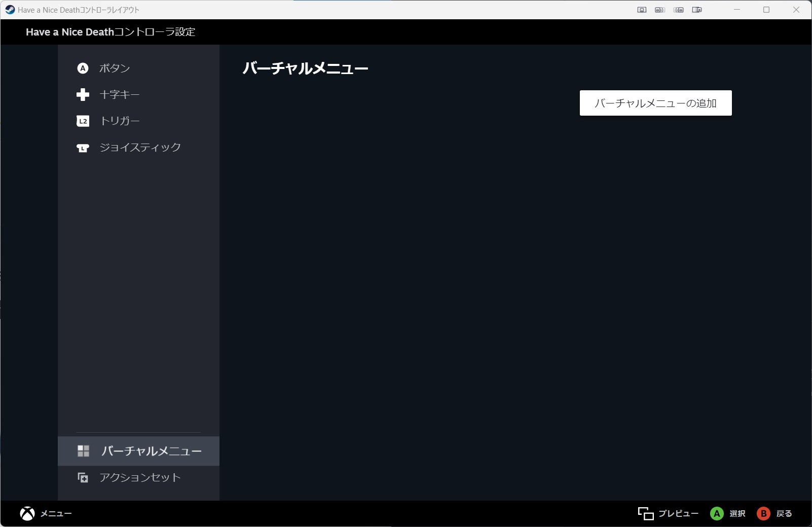Click title-bar icon showing a single centered window
812x527 pixels.
[642, 10]
